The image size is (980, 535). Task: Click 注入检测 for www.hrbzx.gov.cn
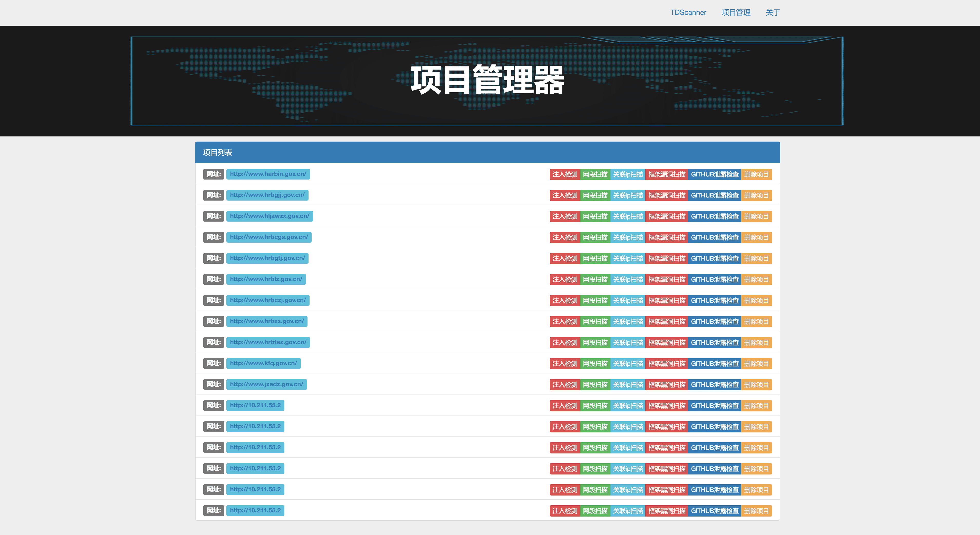pyautogui.click(x=565, y=322)
